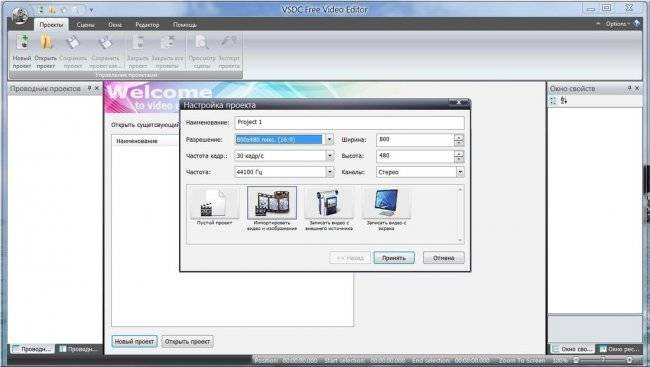Pin the Проводник проектов panel

pos(89,88)
